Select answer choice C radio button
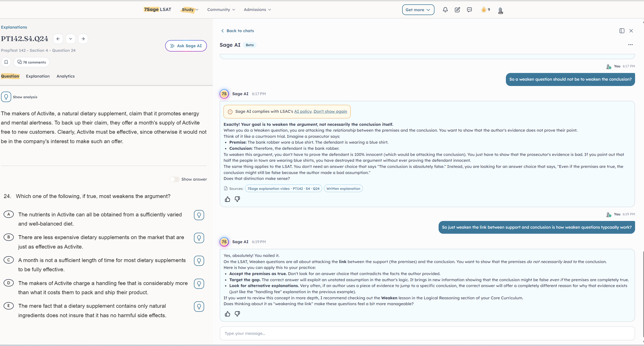Screen dimensions: 644x346 [9, 260]
